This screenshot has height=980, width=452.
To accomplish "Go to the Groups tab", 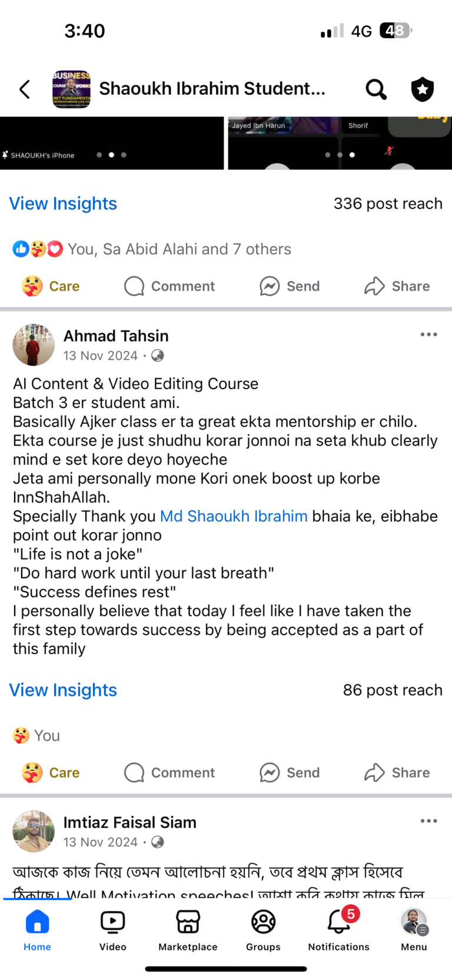I will pyautogui.click(x=263, y=929).
